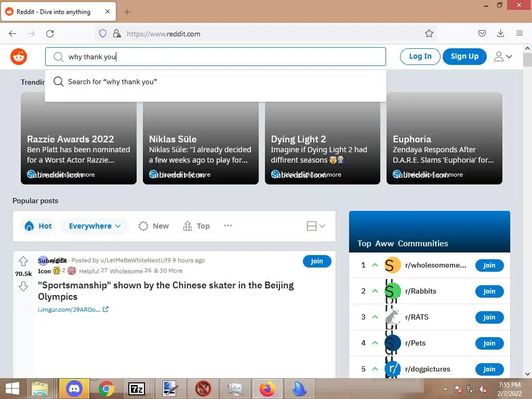
Task: Reload the page with refresh icon
Action: point(50,34)
